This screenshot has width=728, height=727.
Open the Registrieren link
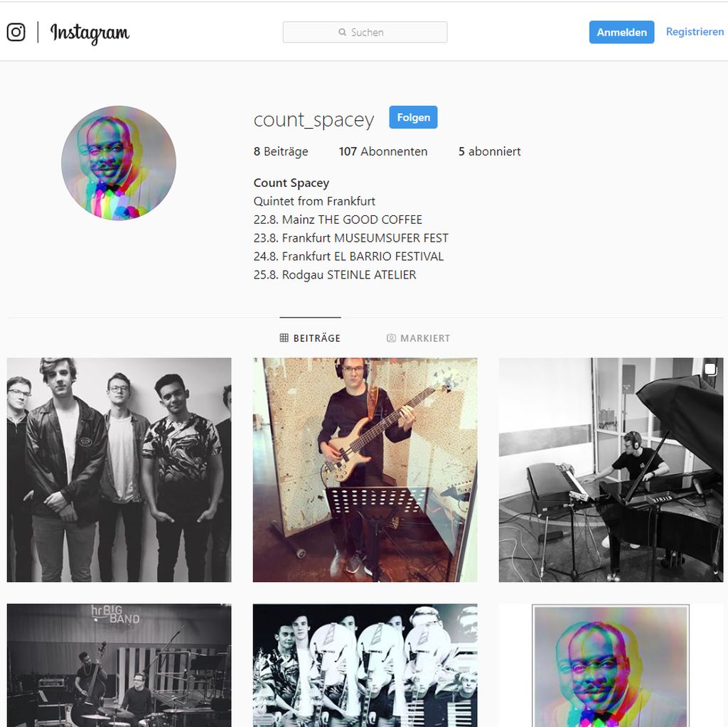(695, 31)
